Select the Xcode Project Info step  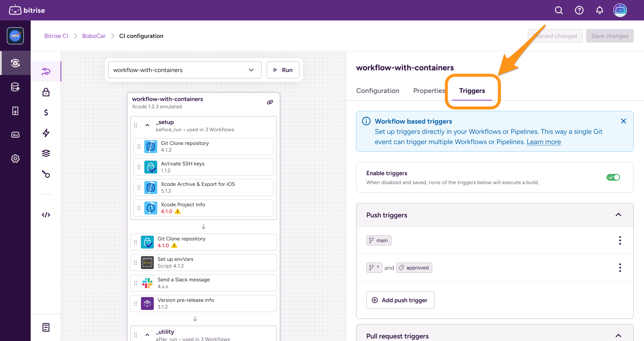coord(204,208)
